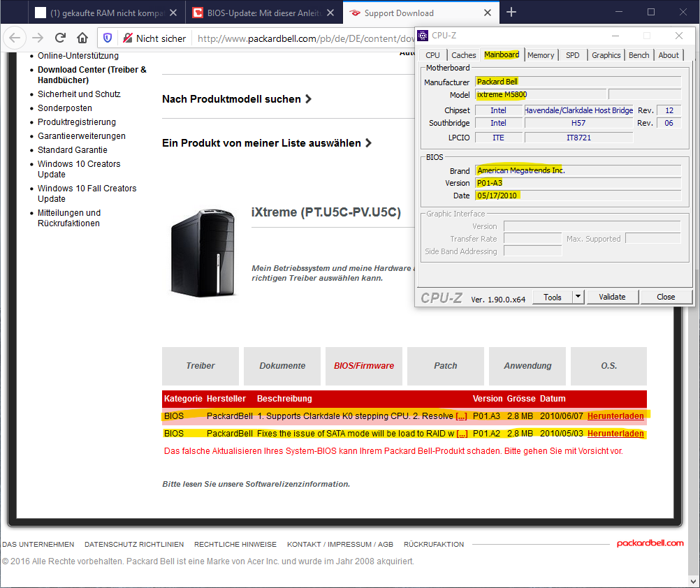Open Sonderposten sidebar link
The height and width of the screenshot is (588, 700).
point(65,108)
